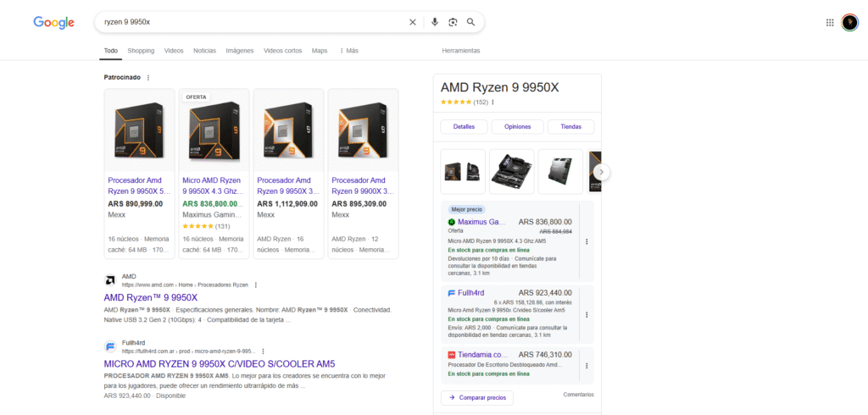868x415 pixels.
Task: Open three-dot menu beside AMD result
Action: [256, 285]
